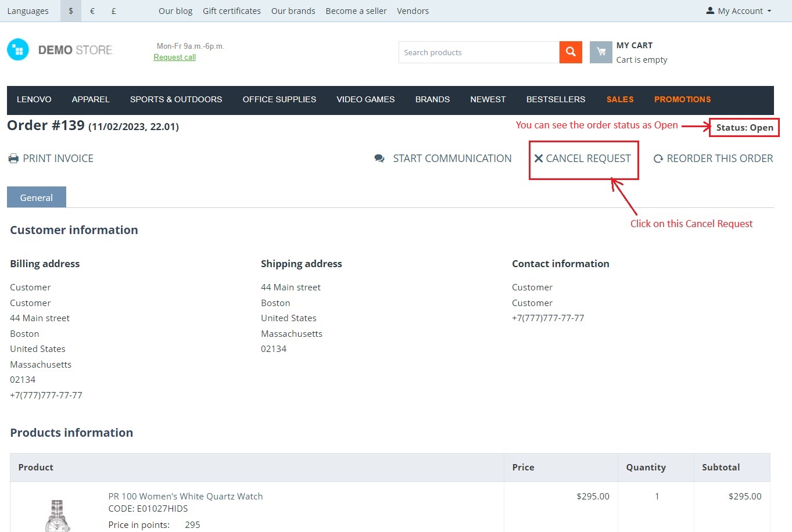Open Gift certificates link
The width and height of the screenshot is (792, 532).
[x=232, y=11]
